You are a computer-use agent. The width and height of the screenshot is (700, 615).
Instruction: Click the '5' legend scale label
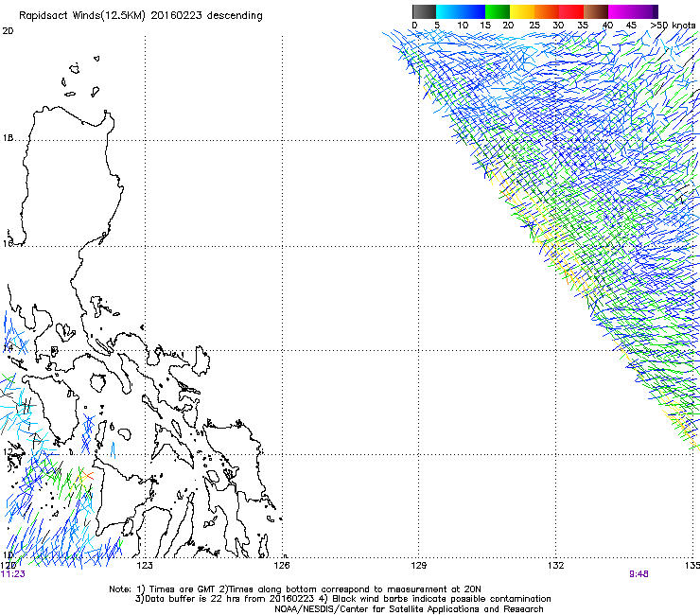(x=437, y=26)
